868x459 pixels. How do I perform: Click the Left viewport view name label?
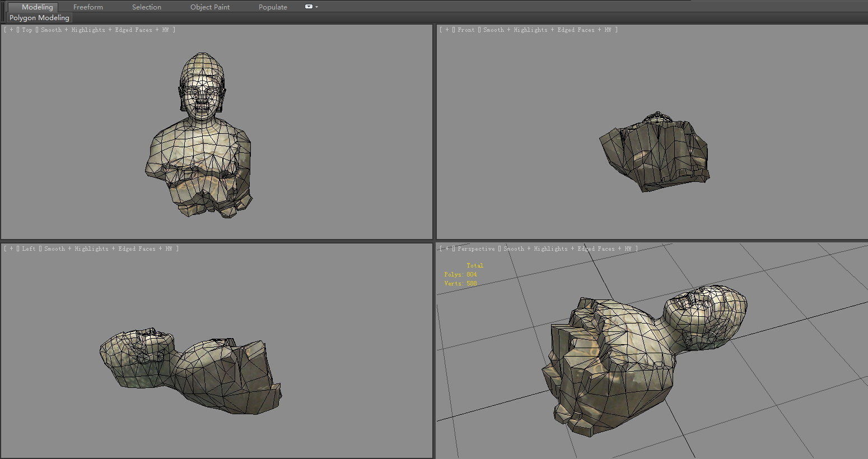29,249
